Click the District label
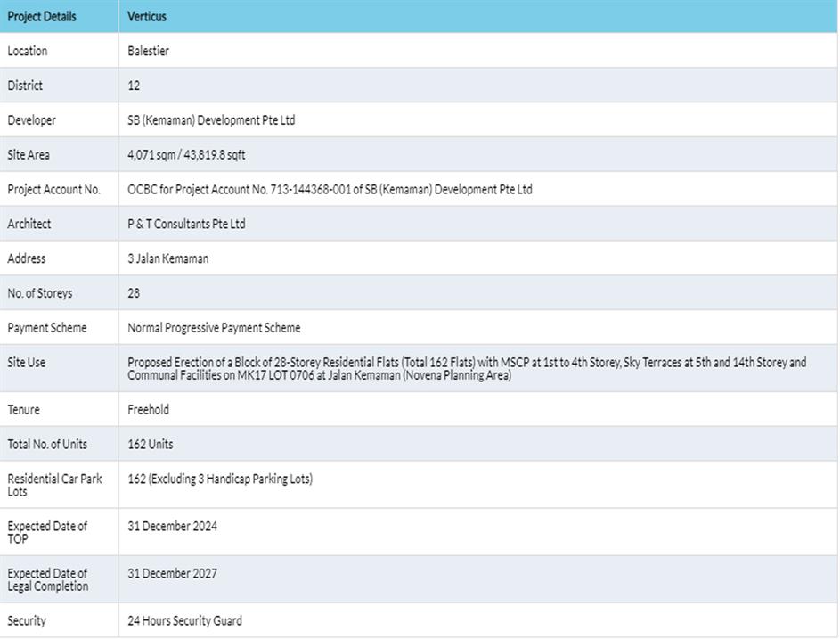 (x=25, y=86)
